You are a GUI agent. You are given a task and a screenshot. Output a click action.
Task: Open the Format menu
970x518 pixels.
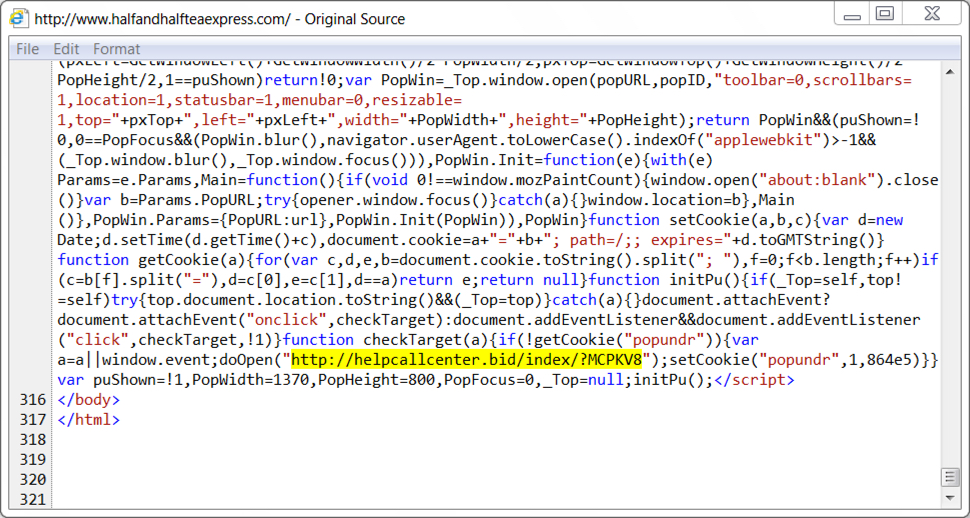point(116,49)
